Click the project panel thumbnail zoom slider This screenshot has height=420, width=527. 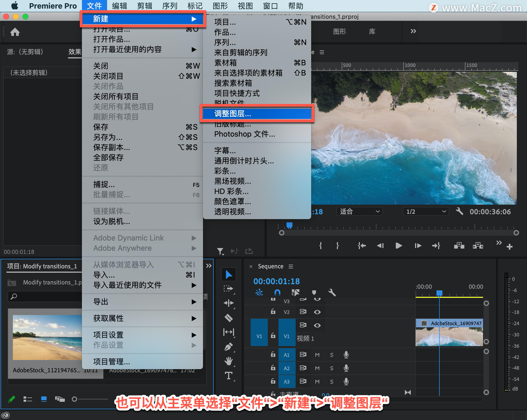click(75, 399)
